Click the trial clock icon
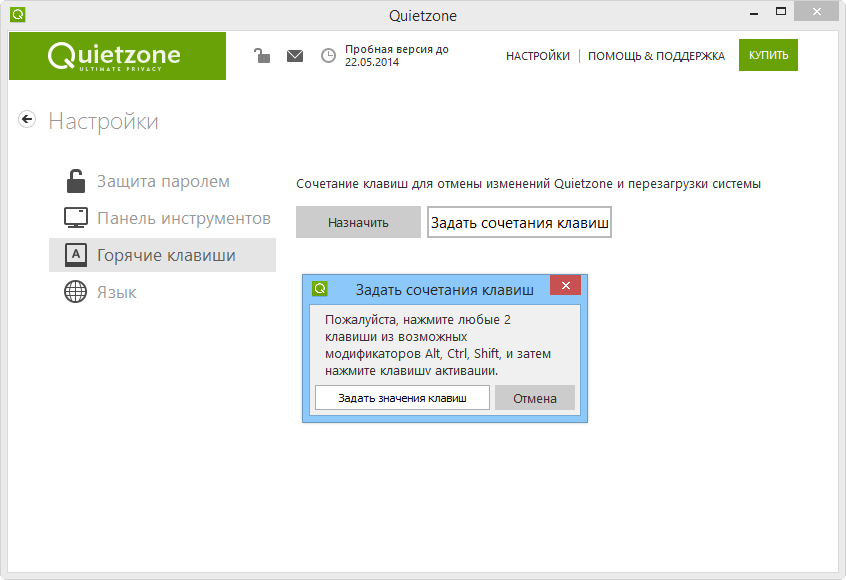 (x=328, y=56)
